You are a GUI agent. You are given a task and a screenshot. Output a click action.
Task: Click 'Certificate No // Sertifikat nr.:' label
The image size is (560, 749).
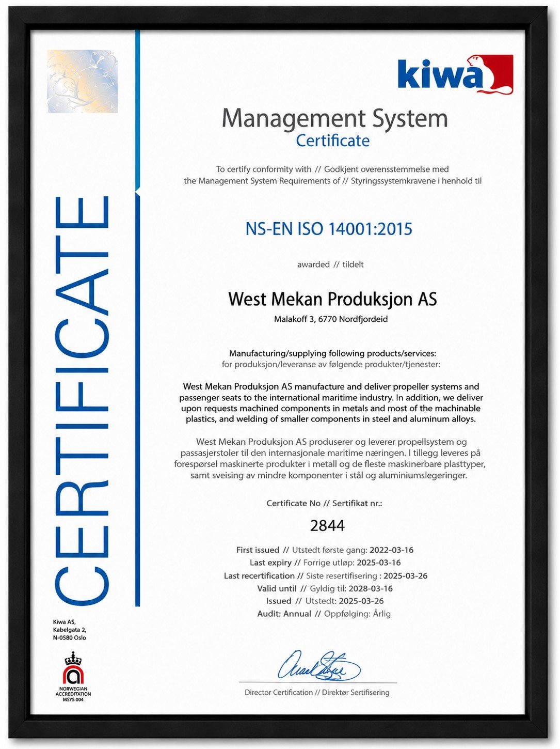[324, 503]
